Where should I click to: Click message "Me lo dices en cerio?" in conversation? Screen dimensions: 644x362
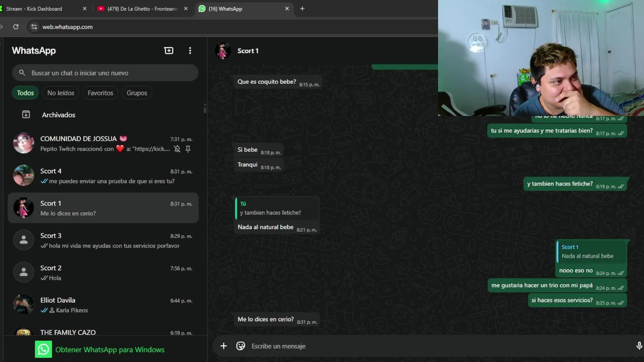pyautogui.click(x=277, y=319)
